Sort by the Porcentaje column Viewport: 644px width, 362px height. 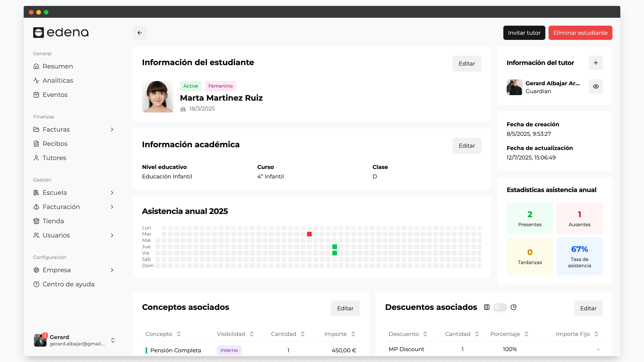coord(509,334)
